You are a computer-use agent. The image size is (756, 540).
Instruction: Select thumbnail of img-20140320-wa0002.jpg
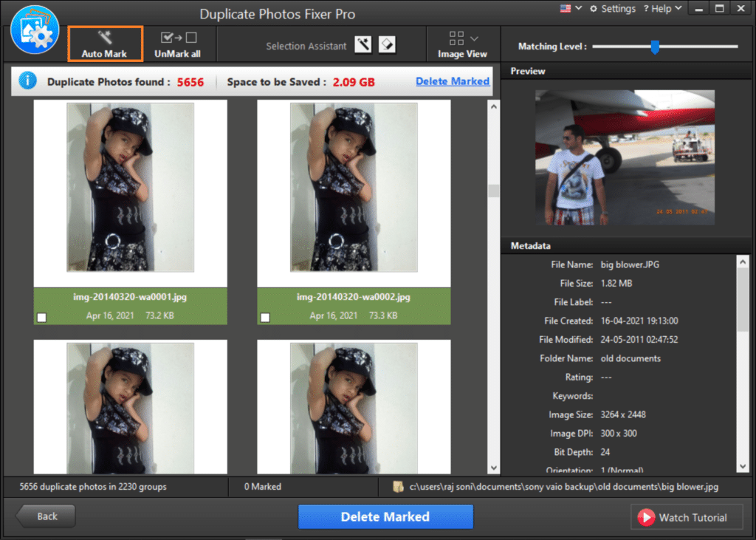(x=354, y=187)
